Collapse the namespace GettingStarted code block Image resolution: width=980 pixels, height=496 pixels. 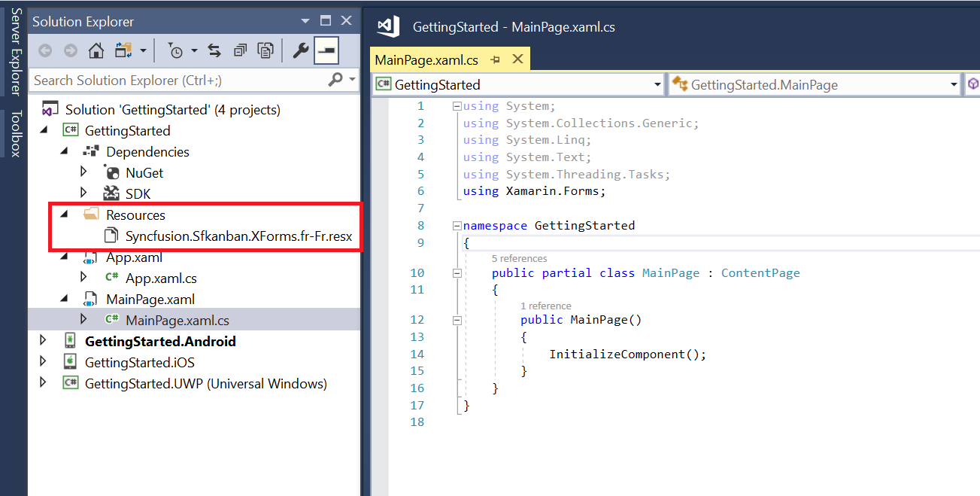457,226
